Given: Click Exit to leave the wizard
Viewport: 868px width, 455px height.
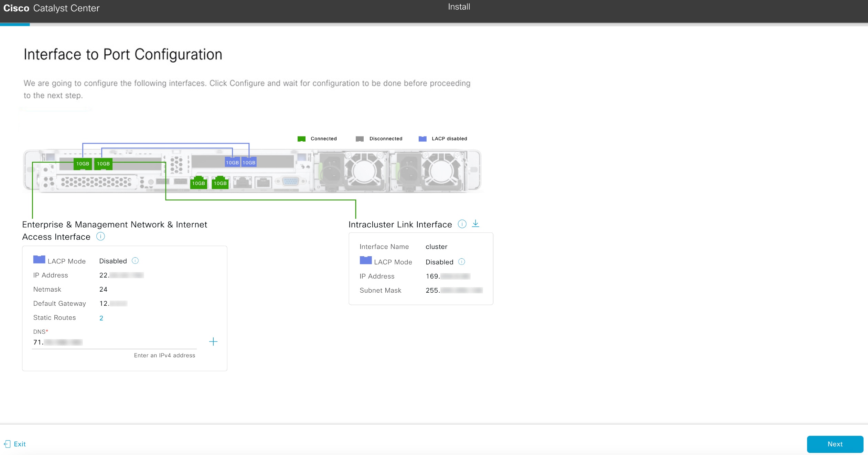Looking at the screenshot, I should click(20, 444).
